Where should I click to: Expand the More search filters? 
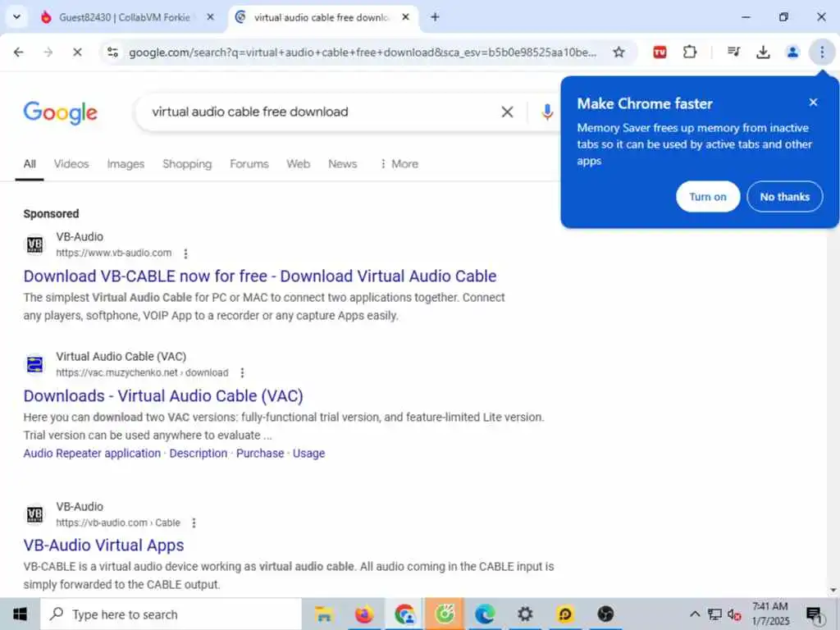coord(399,164)
